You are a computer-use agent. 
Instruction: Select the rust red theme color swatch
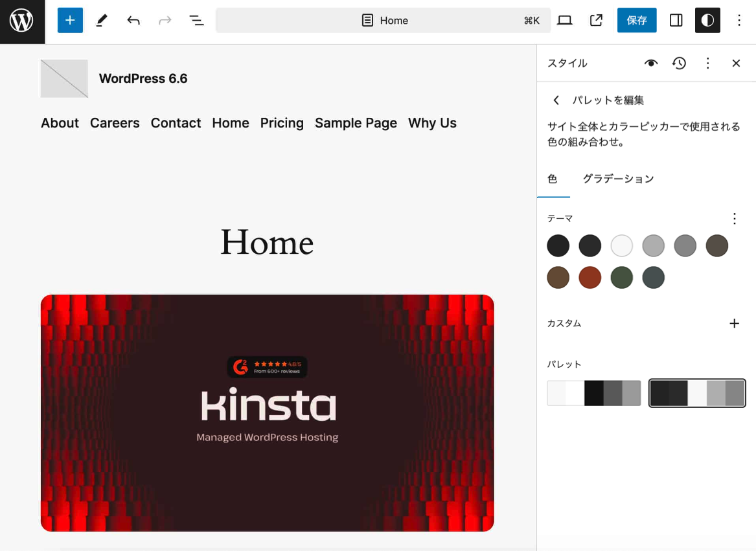coord(590,278)
